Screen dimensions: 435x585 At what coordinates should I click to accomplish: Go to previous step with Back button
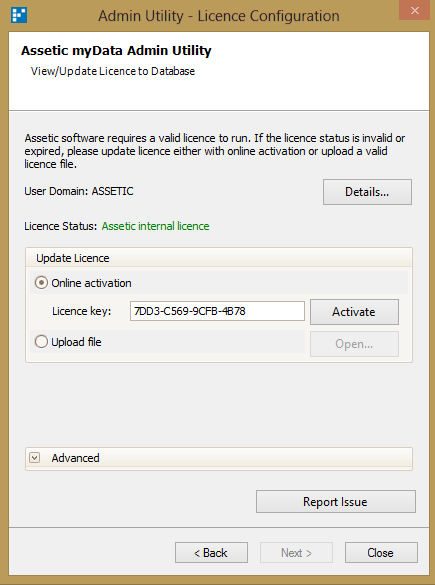[211, 553]
